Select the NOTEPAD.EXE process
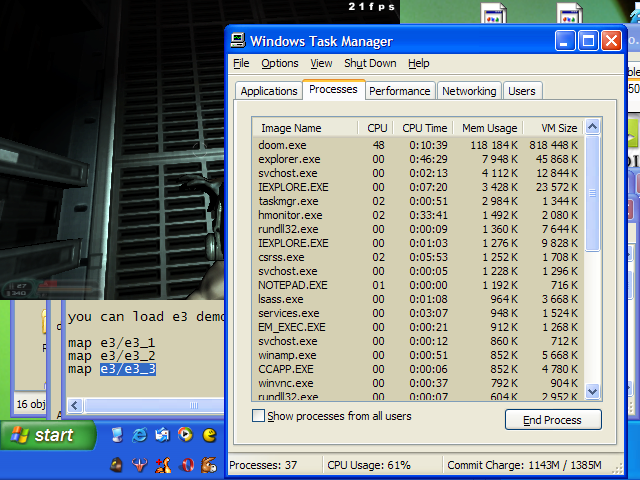Screen dimensions: 640x480 pyautogui.click(x=418, y=285)
